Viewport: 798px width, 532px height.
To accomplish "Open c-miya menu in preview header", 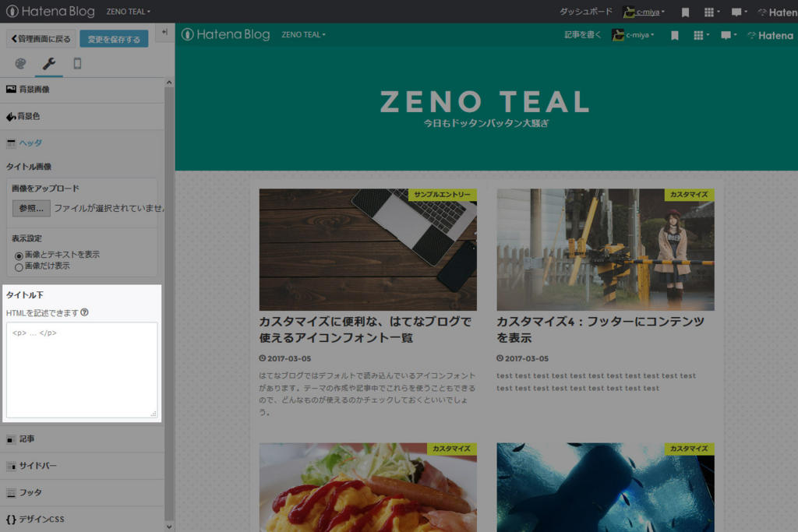I will 634,35.
